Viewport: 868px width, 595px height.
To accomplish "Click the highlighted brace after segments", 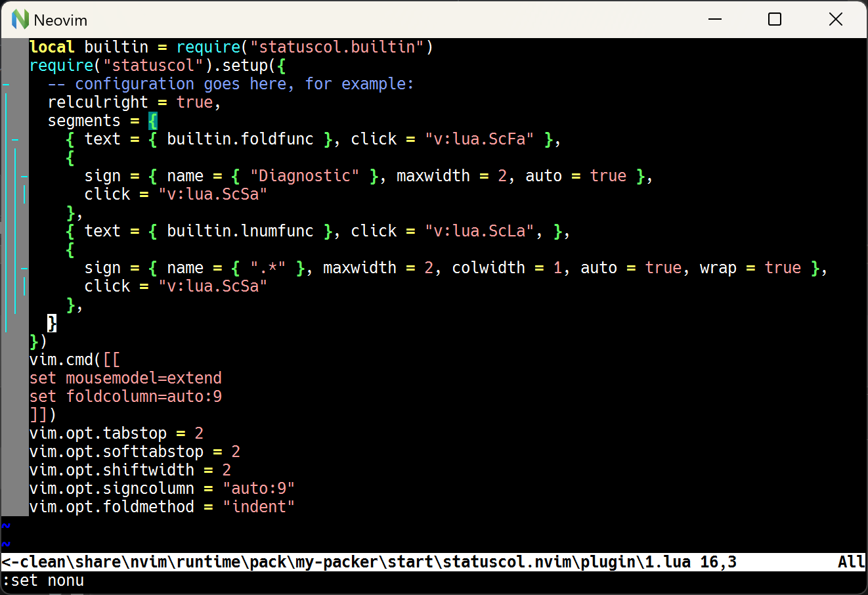I will pyautogui.click(x=154, y=120).
